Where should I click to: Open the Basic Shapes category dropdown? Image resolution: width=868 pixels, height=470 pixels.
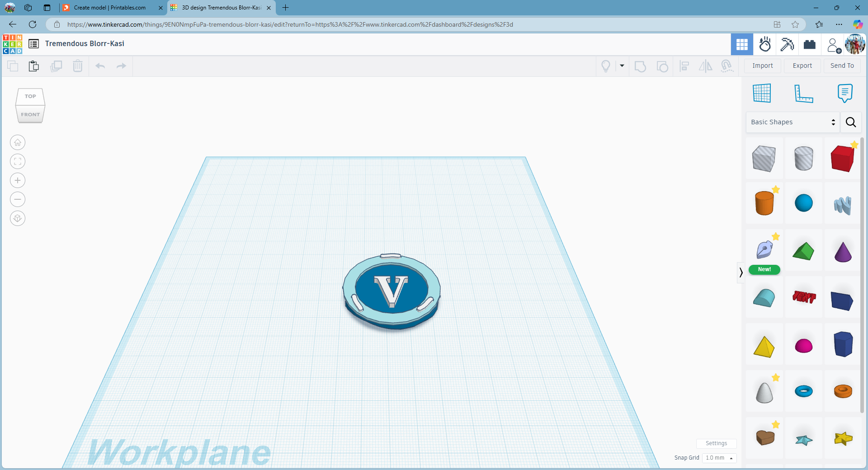pos(793,122)
